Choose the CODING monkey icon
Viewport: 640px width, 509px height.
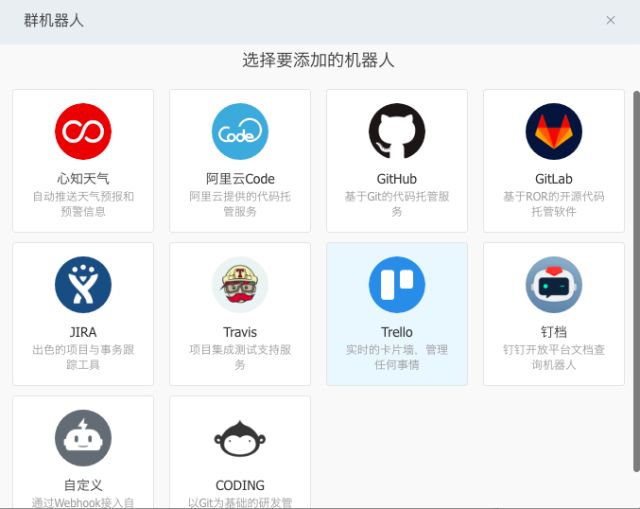pos(240,438)
